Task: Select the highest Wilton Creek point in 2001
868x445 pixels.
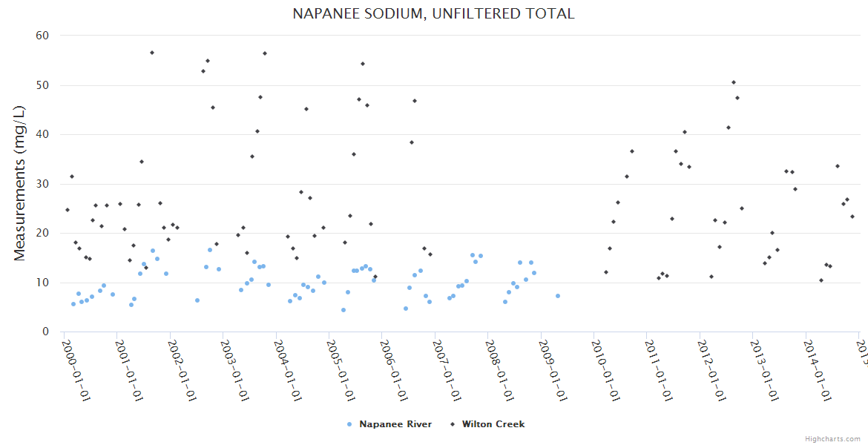Action: click(152, 53)
